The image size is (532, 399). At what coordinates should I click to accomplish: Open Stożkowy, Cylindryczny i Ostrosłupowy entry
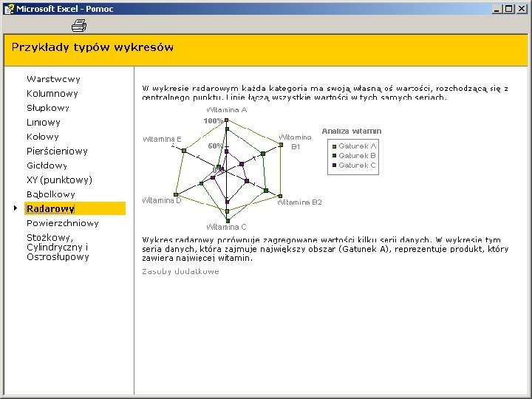58,247
